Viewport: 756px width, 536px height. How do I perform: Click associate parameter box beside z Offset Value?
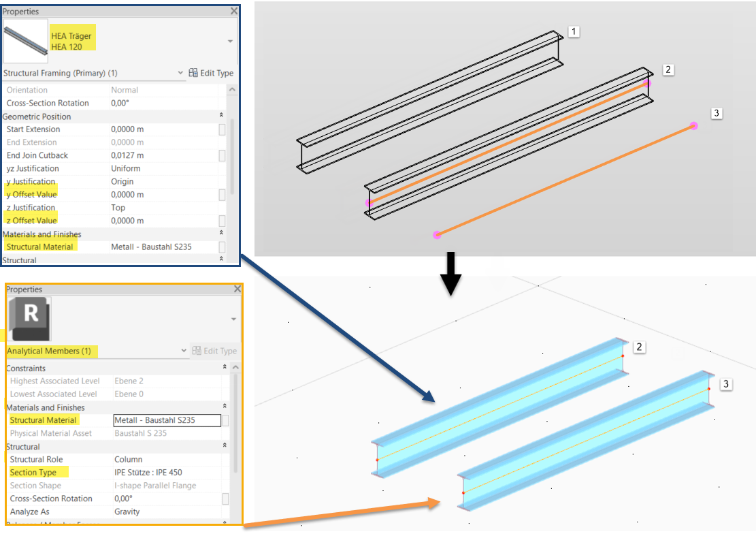tap(223, 220)
